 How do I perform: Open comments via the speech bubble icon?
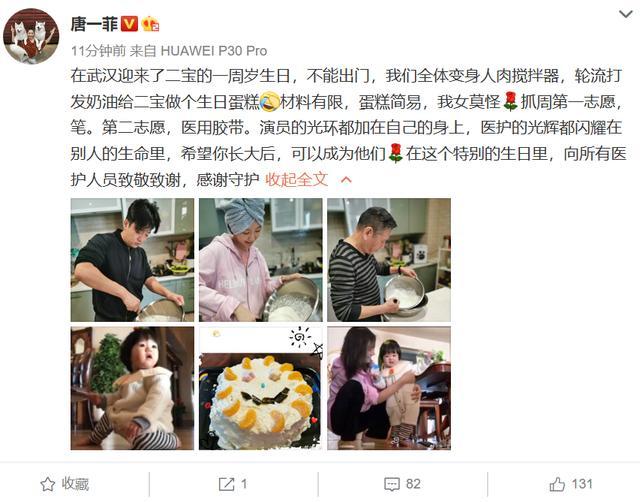392,484
